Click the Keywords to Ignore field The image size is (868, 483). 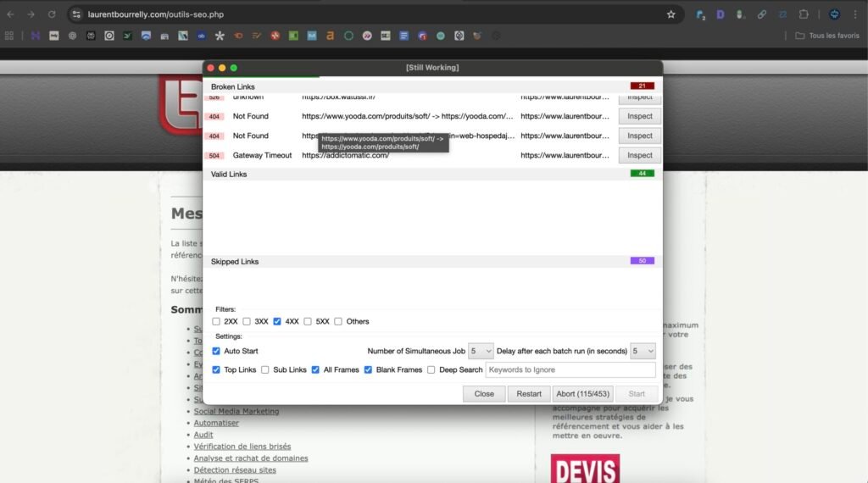click(570, 369)
